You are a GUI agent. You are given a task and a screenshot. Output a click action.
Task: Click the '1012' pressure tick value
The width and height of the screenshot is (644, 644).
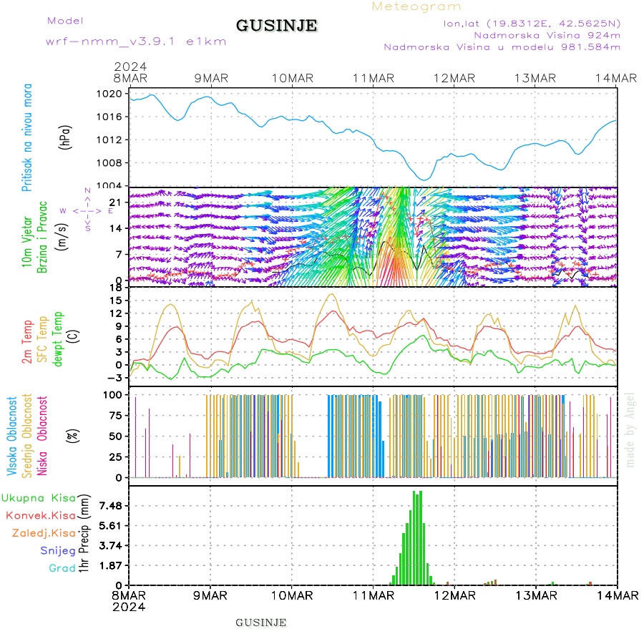point(109,140)
